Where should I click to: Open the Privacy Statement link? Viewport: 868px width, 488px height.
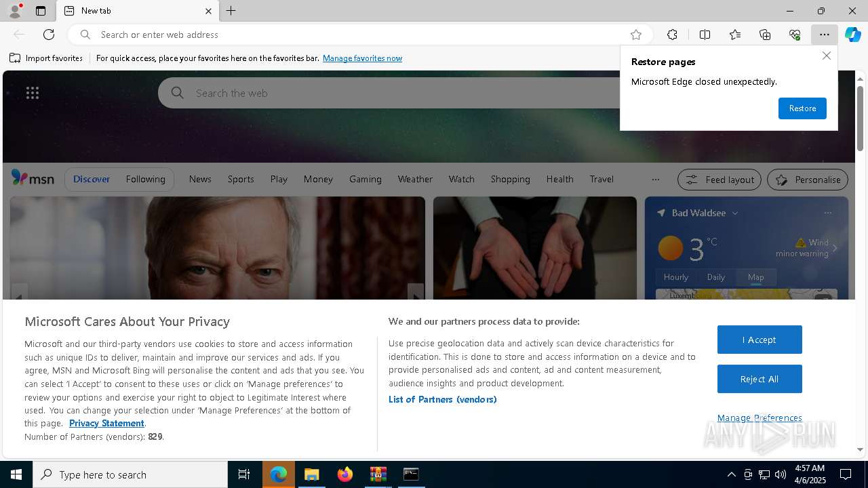tap(106, 423)
